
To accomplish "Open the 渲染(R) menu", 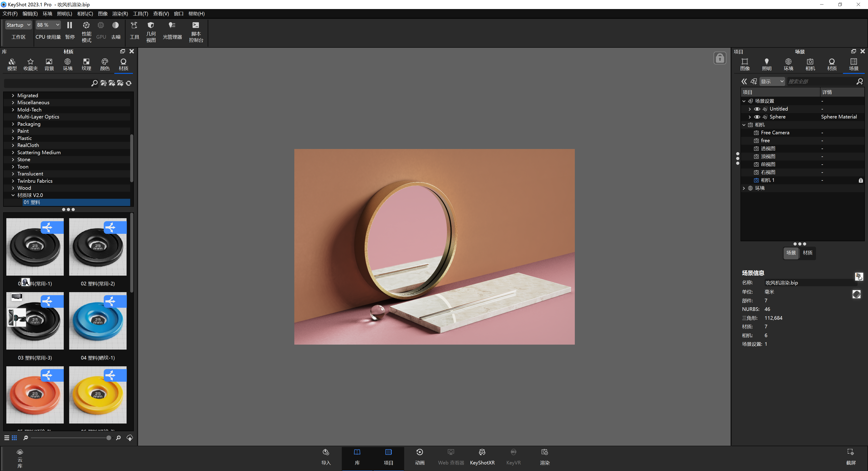I will click(x=120, y=14).
